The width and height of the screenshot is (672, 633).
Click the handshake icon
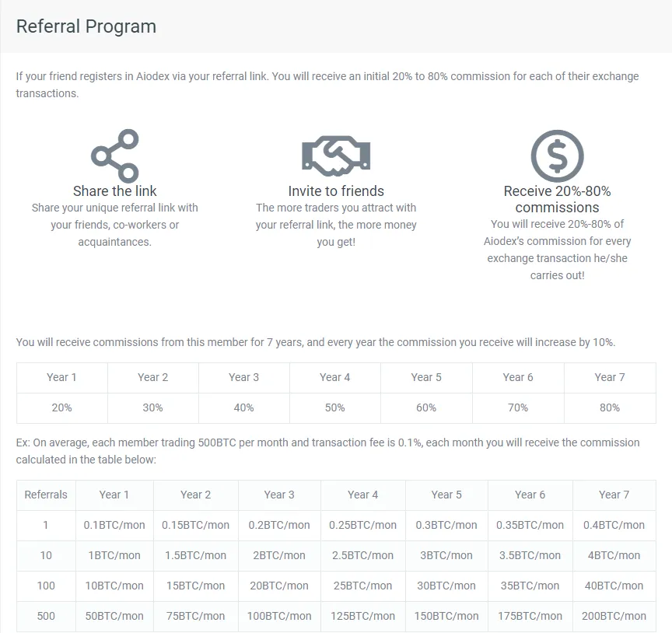336,156
